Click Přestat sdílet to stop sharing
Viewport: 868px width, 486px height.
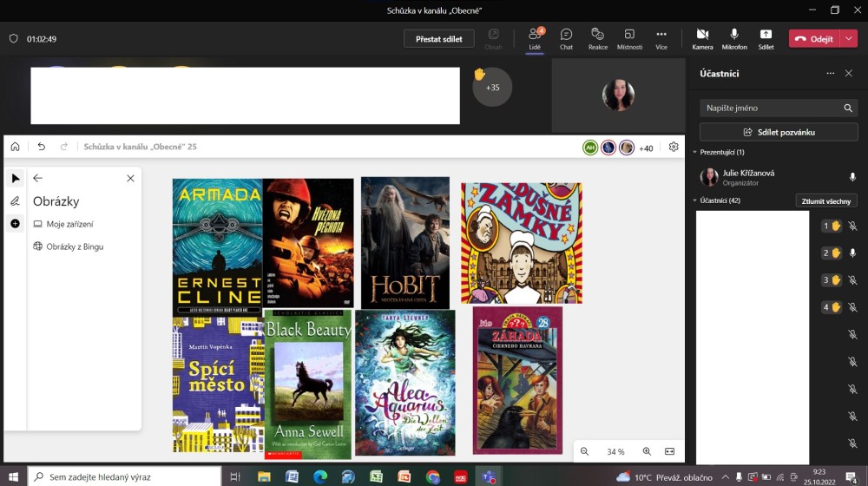point(438,39)
